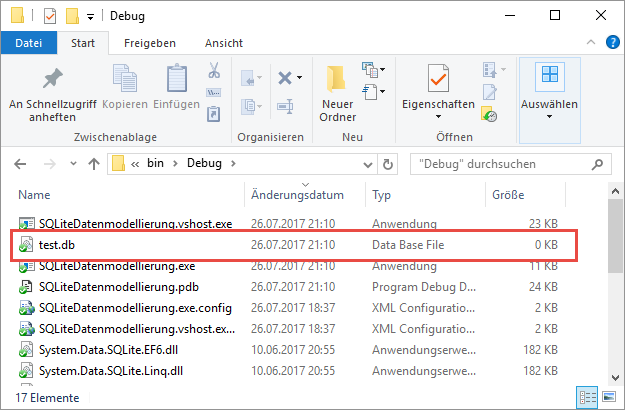This screenshot has height=410, width=625.
Task: Click the open icon in Öffnen group
Action: 490,70
